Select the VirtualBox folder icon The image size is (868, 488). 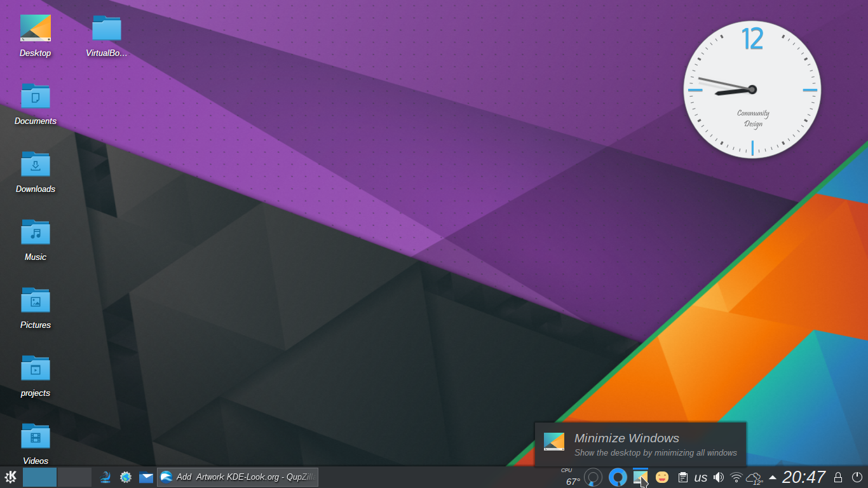pos(107,36)
